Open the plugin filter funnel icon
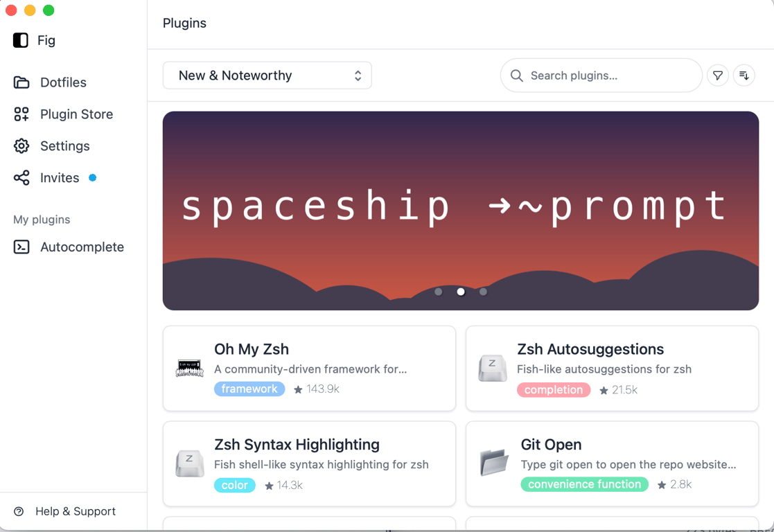Screen dimensions: 774x532 [718, 76]
